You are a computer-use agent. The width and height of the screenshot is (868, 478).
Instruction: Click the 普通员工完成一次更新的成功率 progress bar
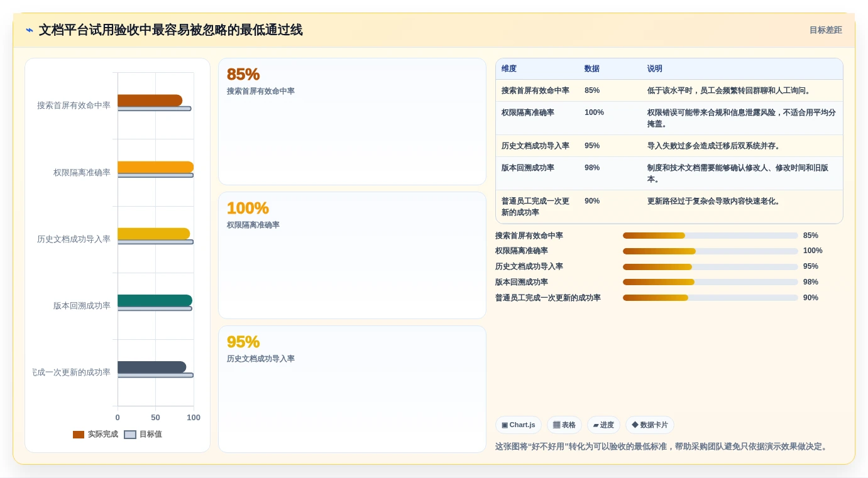tap(710, 298)
